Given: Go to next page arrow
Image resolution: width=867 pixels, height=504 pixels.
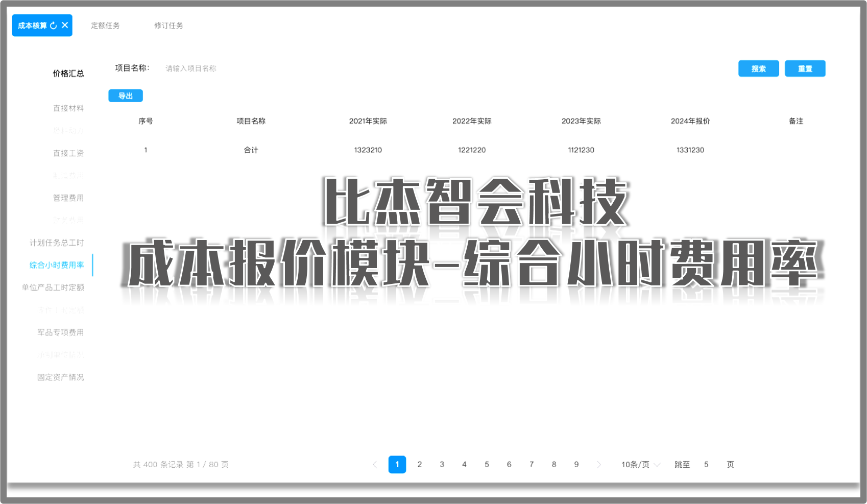Looking at the screenshot, I should [x=599, y=465].
